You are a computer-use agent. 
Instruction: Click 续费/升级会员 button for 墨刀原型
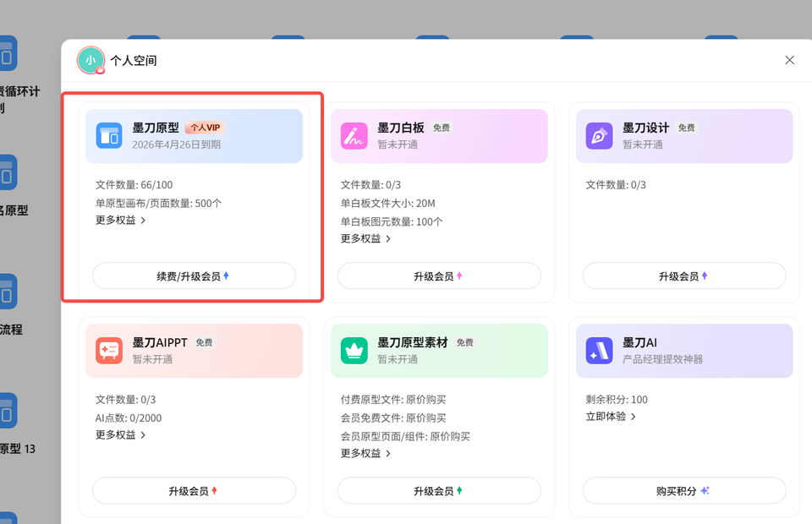pyautogui.click(x=194, y=276)
